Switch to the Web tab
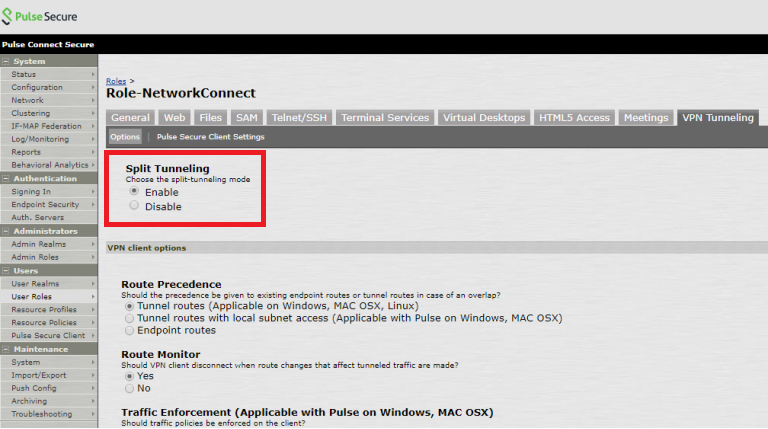Image resolution: width=768 pixels, height=429 pixels. click(x=174, y=118)
